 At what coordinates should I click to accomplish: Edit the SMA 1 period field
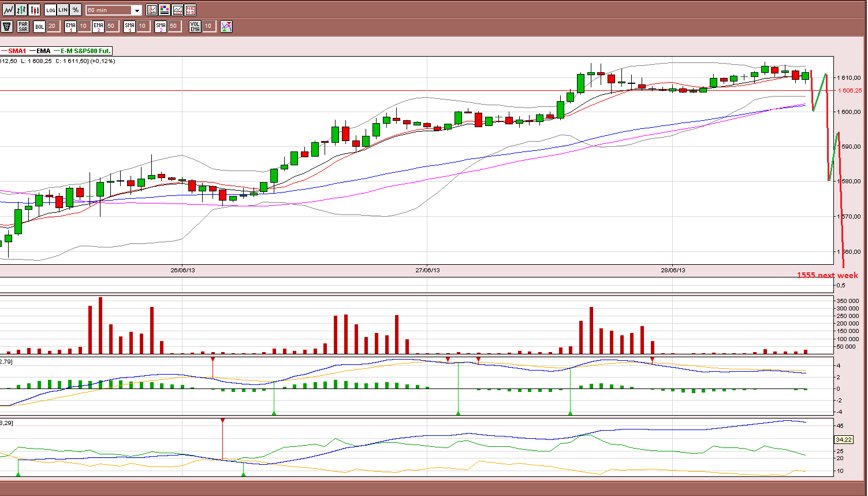point(143,26)
